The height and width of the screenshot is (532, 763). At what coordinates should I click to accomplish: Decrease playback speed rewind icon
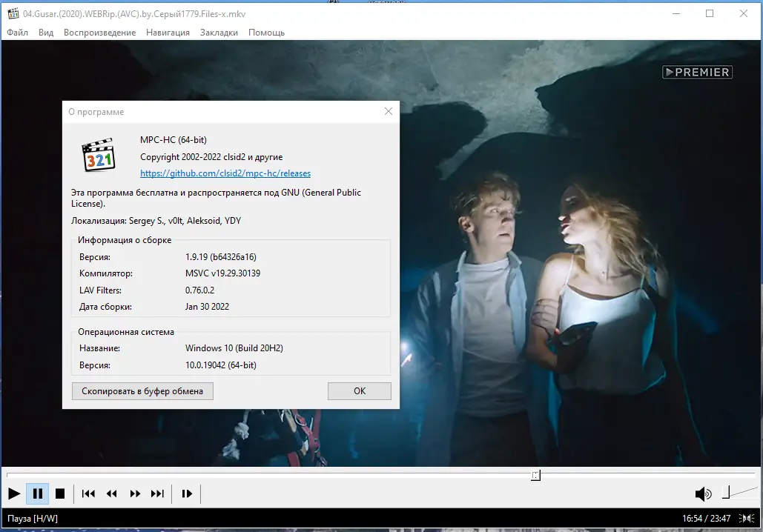click(x=111, y=493)
